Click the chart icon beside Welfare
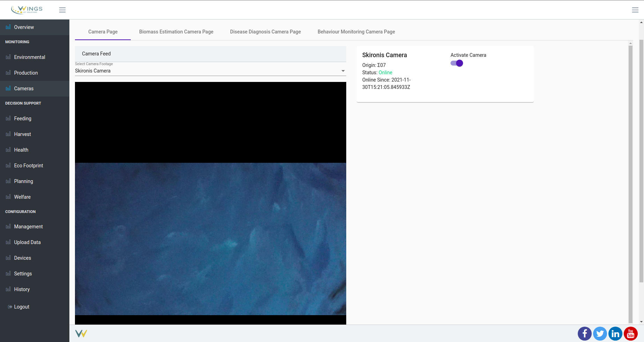Image resolution: width=644 pixels, height=342 pixels. click(x=8, y=197)
